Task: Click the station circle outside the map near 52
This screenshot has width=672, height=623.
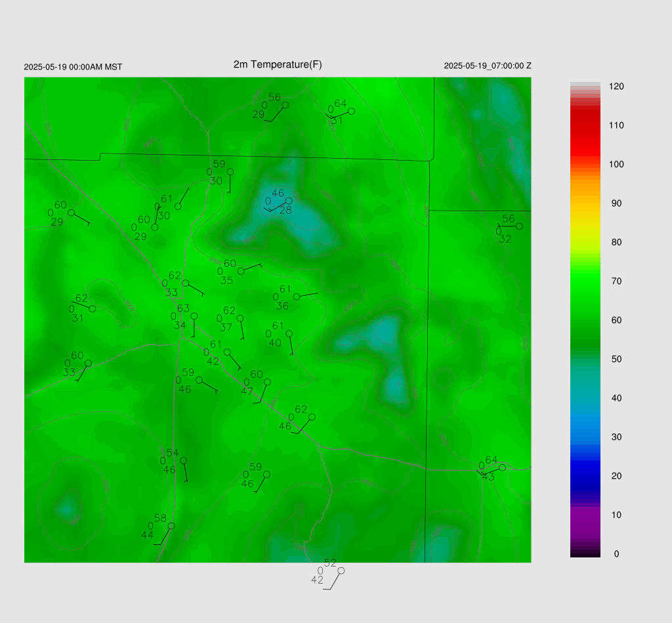Action: 341,571
